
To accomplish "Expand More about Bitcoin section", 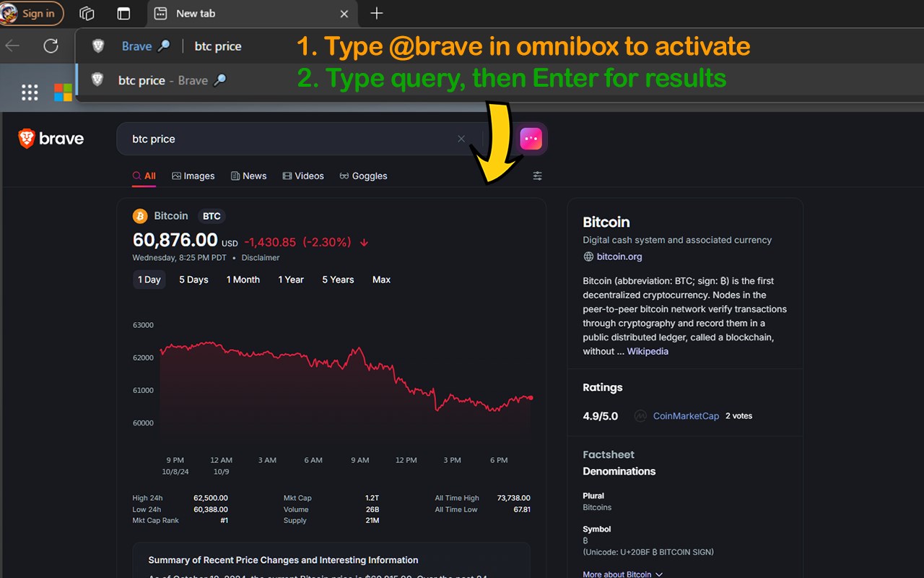I will [623, 574].
